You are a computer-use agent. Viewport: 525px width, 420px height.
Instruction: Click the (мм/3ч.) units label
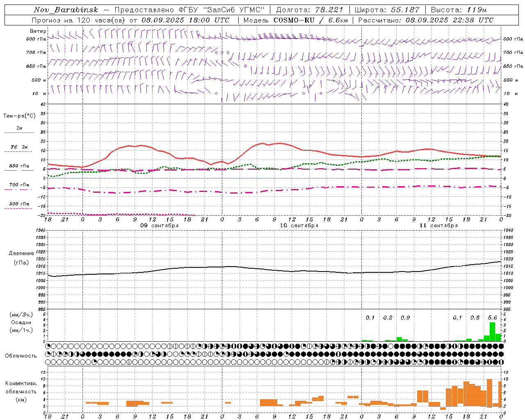(21, 315)
